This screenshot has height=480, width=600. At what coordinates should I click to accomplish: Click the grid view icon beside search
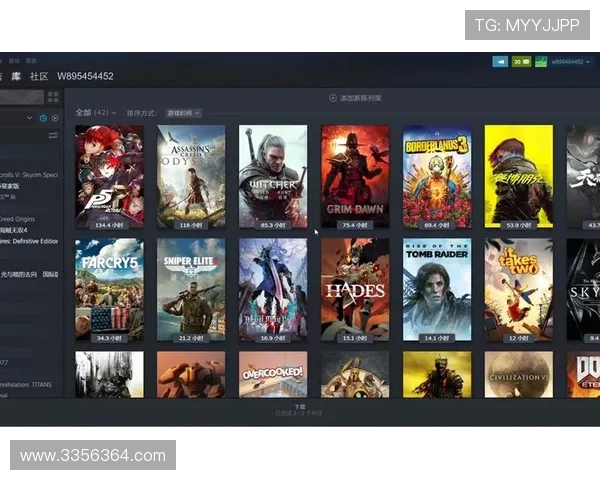point(52,97)
